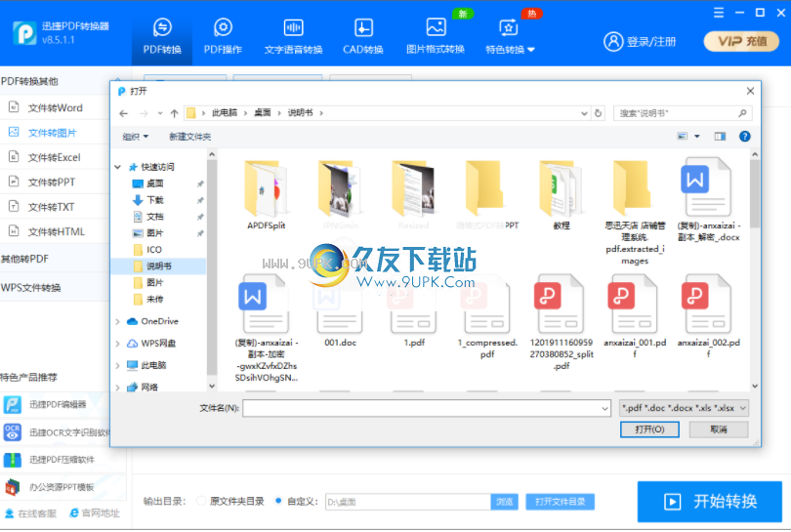
Task: Collapse the 快速访问 tree node
Action: coord(117,167)
